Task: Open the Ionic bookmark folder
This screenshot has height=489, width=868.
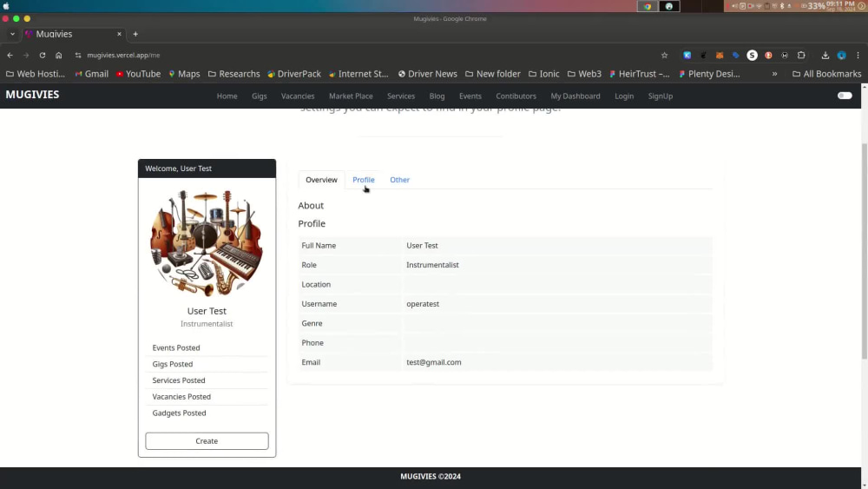Action: pyautogui.click(x=543, y=74)
